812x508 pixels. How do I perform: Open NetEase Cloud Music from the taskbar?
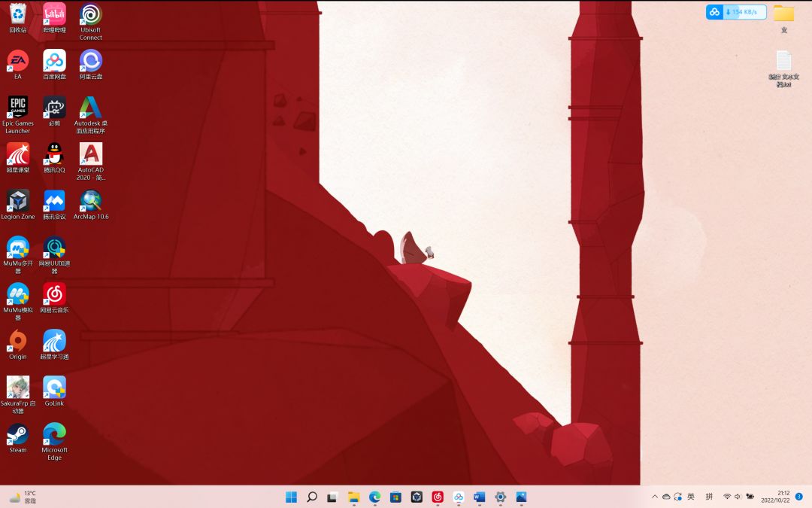[438, 497]
